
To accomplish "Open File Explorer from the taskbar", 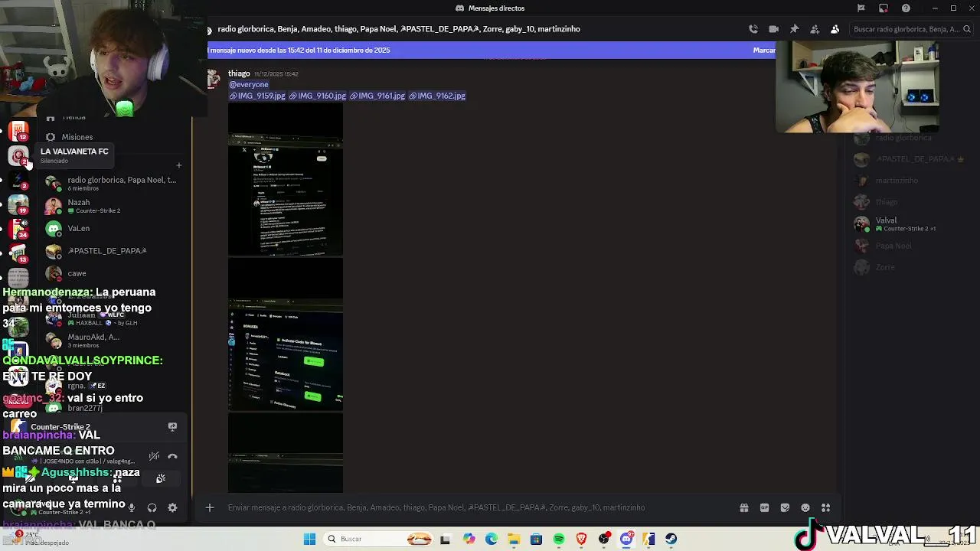I will 514,539.
